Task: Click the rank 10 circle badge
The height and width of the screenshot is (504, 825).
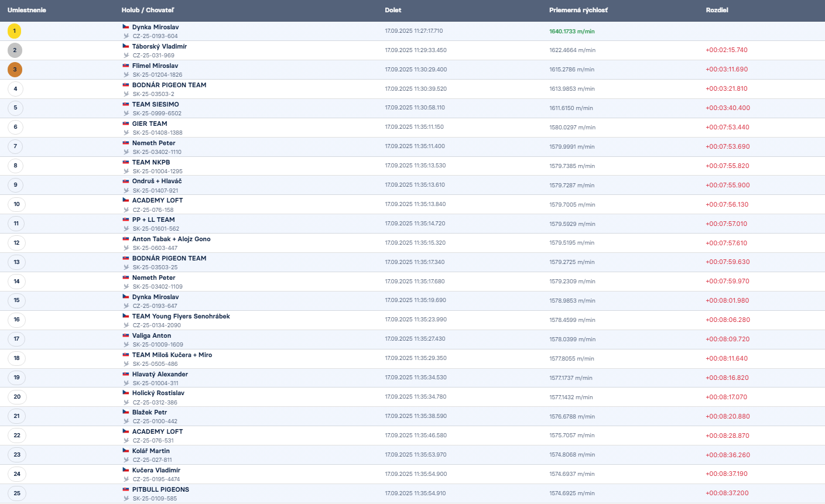Action: 16,204
